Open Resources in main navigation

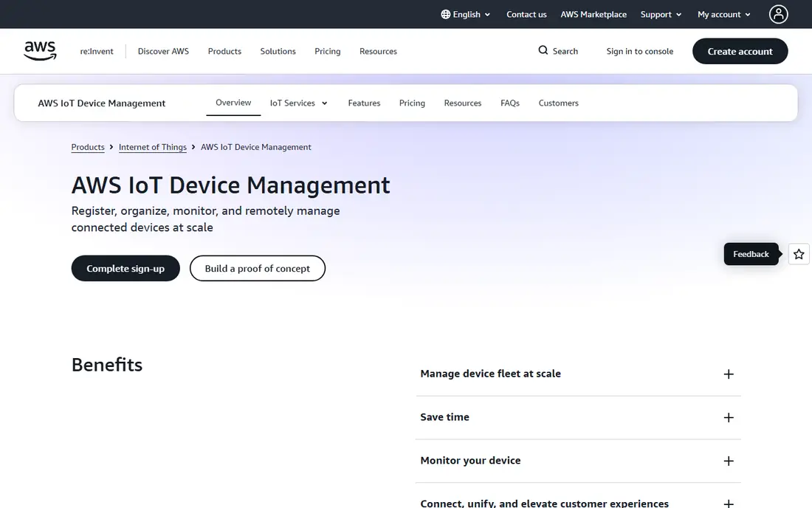378,51
